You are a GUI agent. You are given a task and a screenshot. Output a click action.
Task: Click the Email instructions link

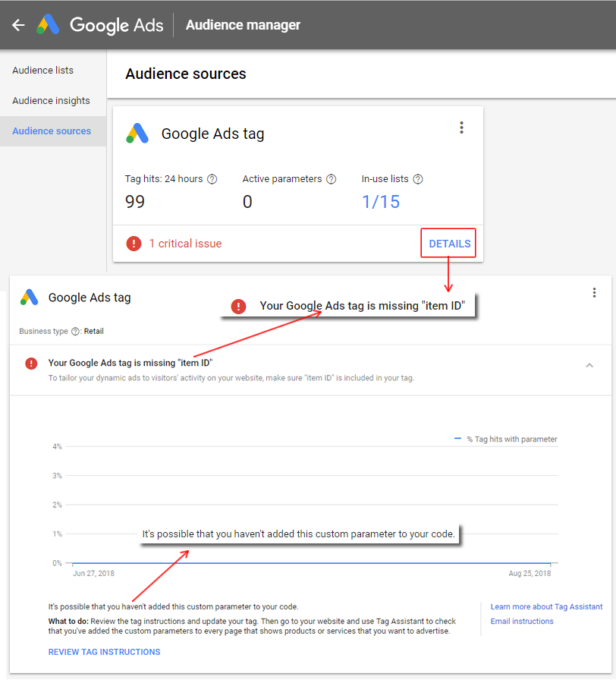pyautogui.click(x=522, y=622)
